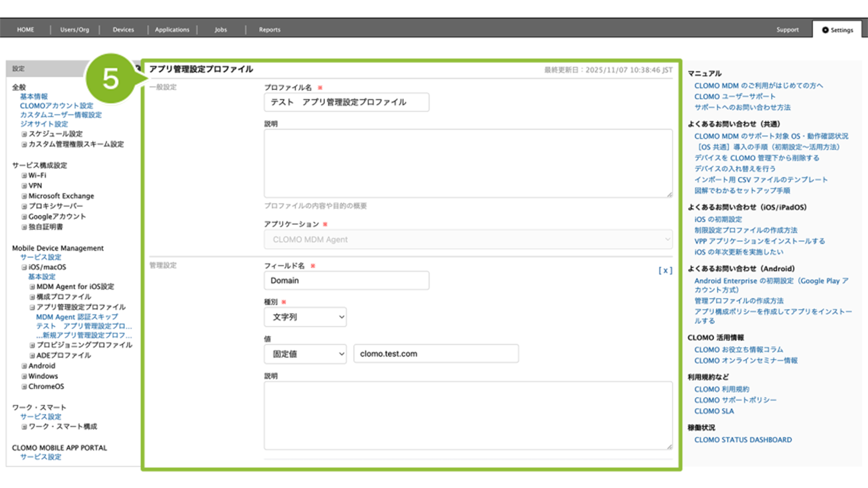Screen dimensions: 868x488
Task: Expand the Android tree node
Action: [x=24, y=366]
